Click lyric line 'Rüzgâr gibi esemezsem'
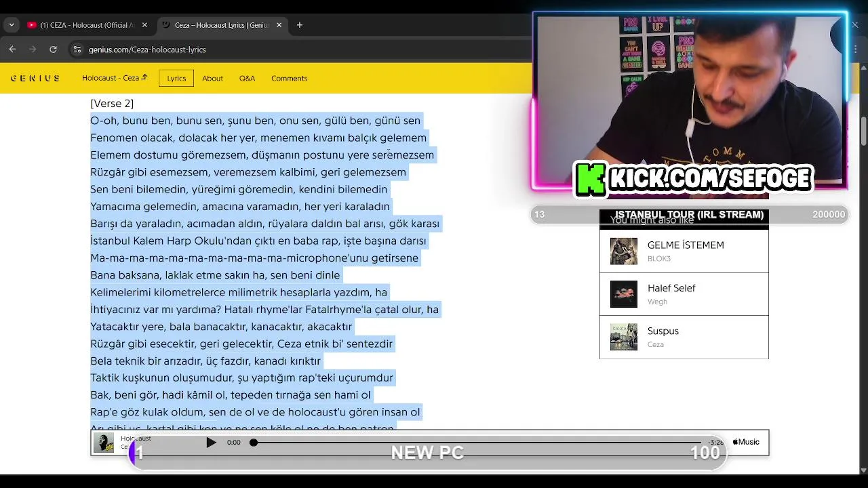Image resolution: width=868 pixels, height=488 pixels. tap(248, 172)
